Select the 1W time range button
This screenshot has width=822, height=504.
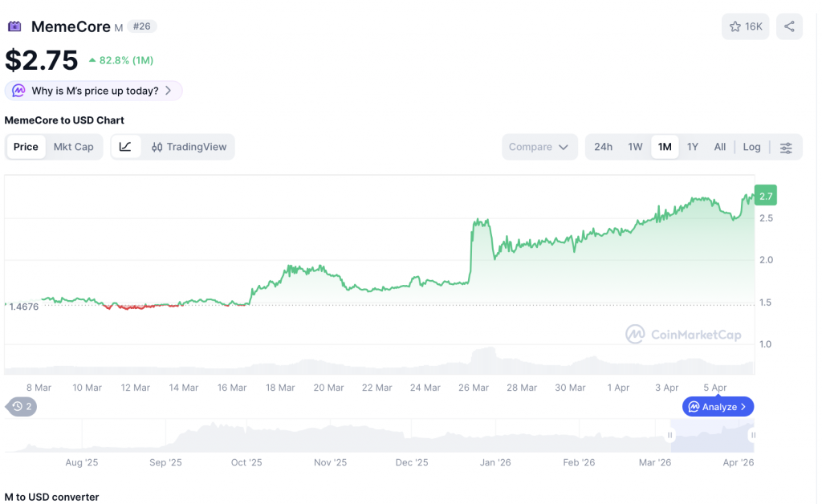[x=635, y=147]
